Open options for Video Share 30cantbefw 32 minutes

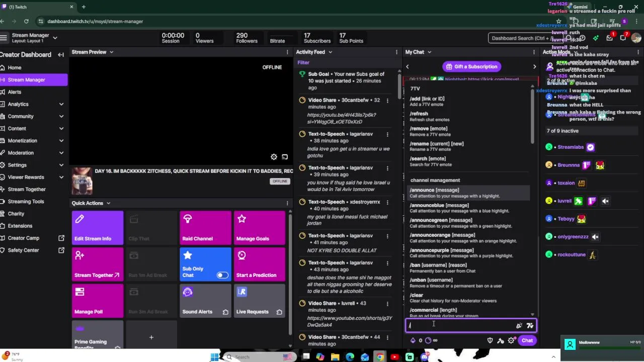(387, 101)
